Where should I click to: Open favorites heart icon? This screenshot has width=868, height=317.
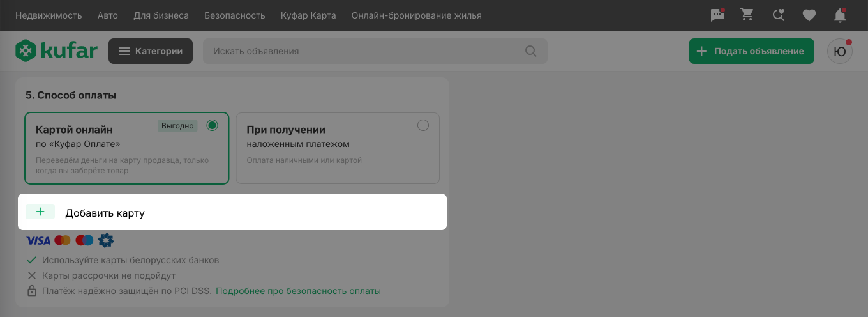[x=809, y=15]
